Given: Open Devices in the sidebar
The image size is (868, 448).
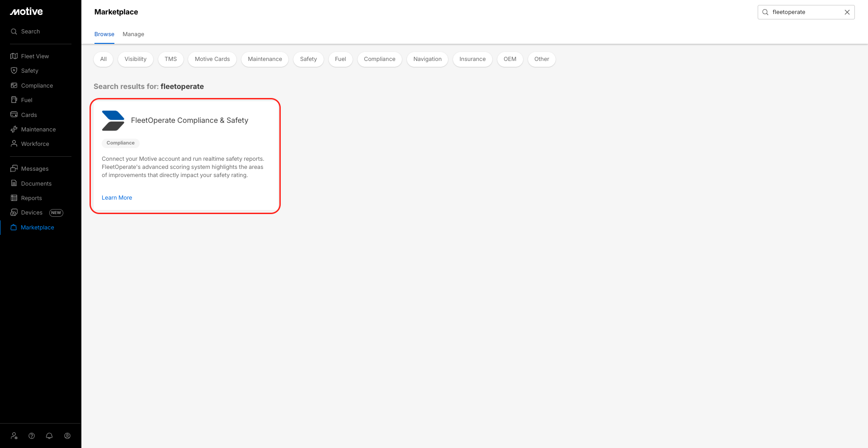Looking at the screenshot, I should point(32,213).
